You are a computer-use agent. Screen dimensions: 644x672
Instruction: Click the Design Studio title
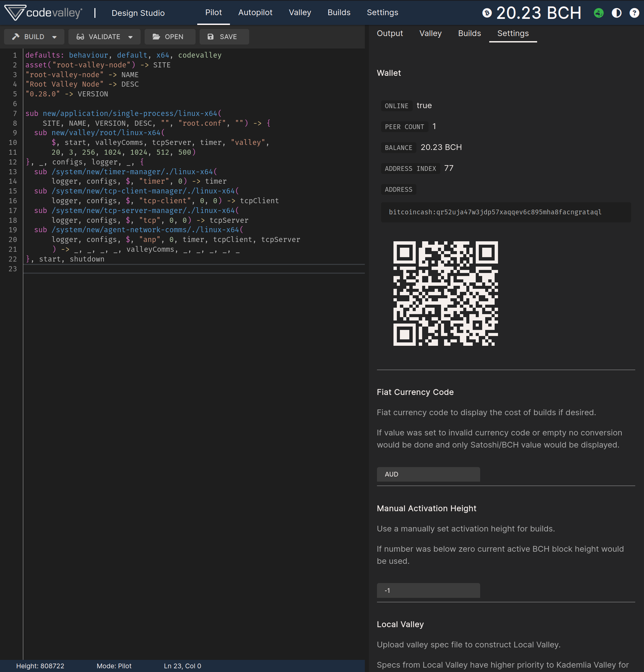pos(138,13)
